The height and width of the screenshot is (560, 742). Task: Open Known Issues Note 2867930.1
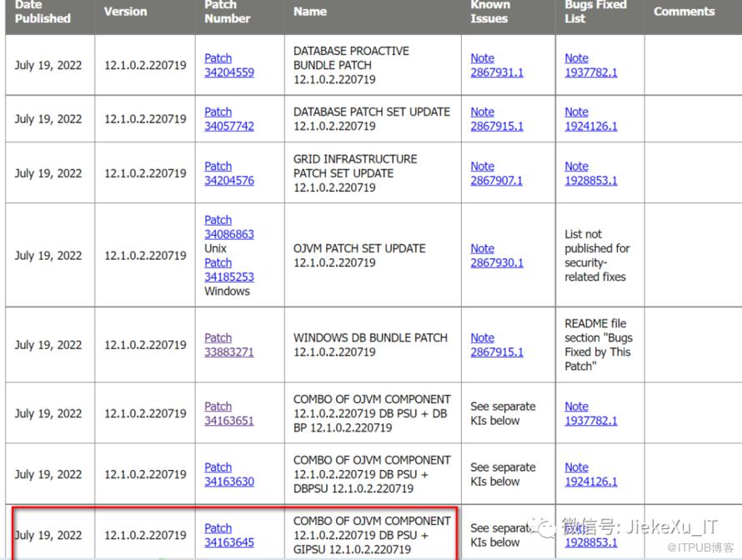pyautogui.click(x=497, y=255)
